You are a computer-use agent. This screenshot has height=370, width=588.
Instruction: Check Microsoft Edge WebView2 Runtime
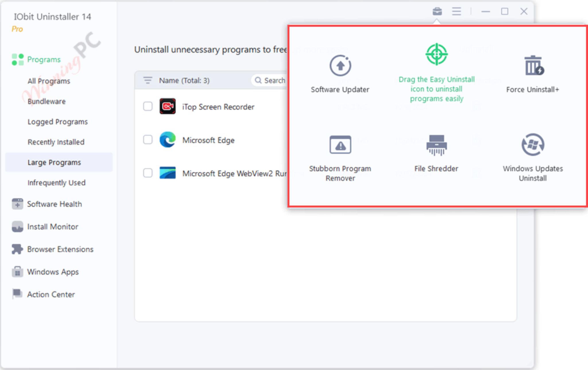148,173
